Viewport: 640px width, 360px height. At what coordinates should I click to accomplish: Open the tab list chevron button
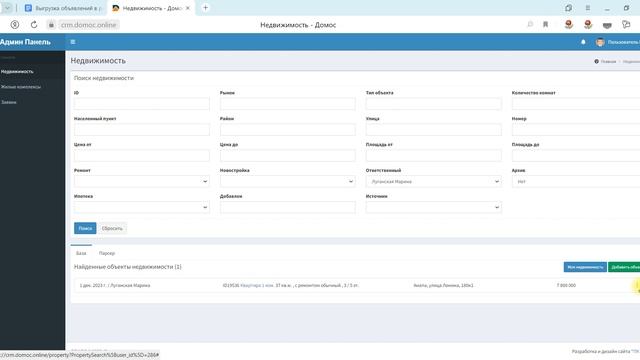7,8
